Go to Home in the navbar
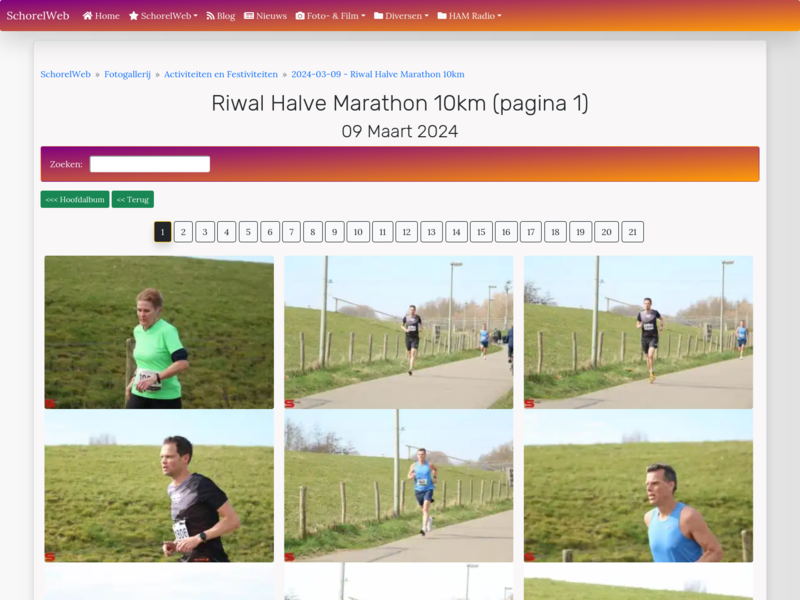This screenshot has height=600, width=800. 101,16
